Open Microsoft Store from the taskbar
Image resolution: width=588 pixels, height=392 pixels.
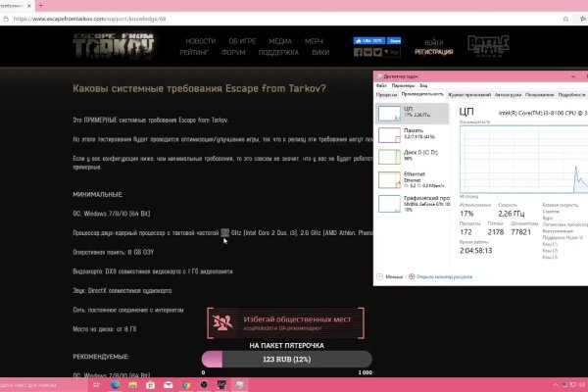pos(150,385)
